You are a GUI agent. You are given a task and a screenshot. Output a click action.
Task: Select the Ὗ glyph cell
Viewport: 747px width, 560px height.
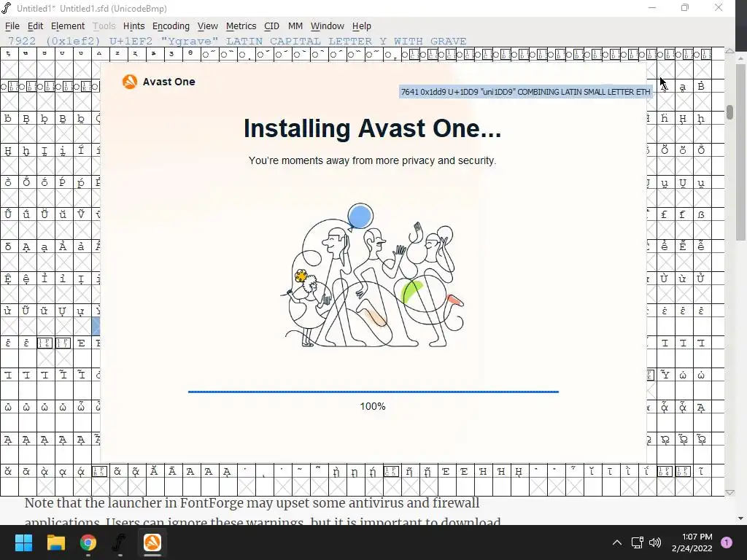click(x=665, y=376)
